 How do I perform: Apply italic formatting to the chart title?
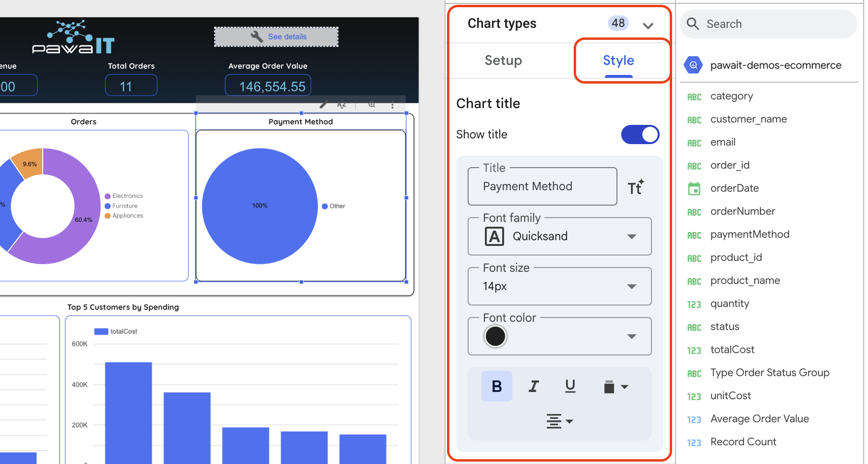point(533,386)
